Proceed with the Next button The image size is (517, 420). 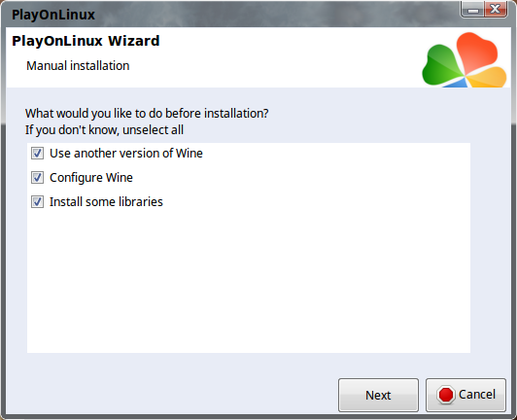point(378,395)
